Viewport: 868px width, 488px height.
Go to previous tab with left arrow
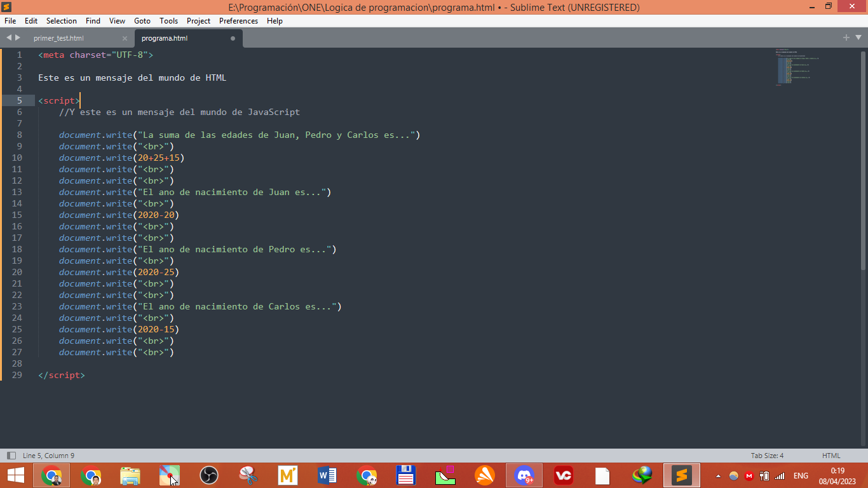pyautogui.click(x=9, y=38)
